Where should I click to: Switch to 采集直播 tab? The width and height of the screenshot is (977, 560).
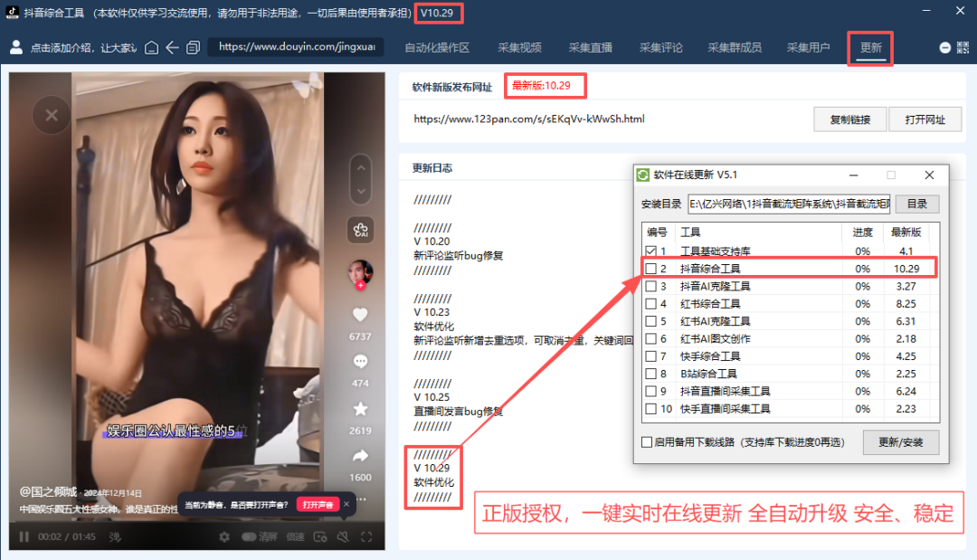[x=590, y=47]
